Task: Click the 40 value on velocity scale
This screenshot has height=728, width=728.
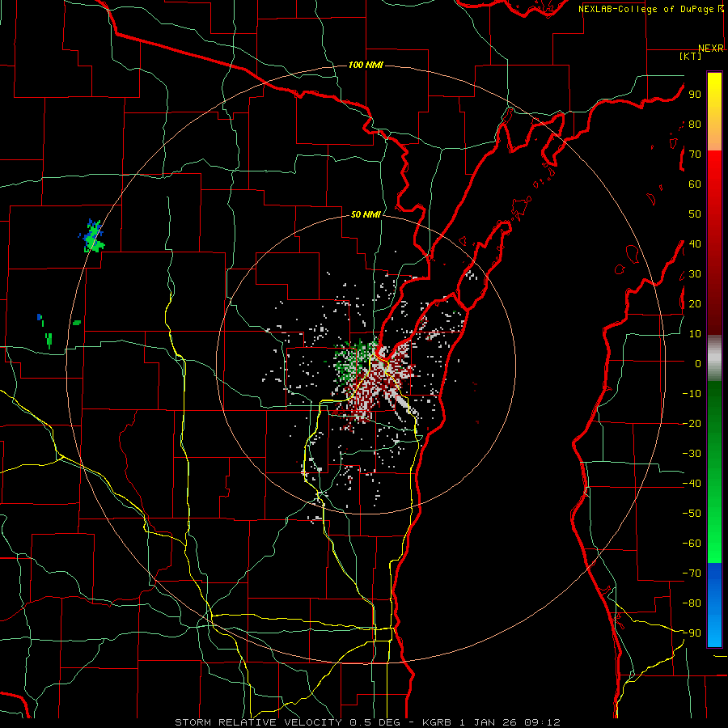Action: pyautogui.click(x=695, y=244)
